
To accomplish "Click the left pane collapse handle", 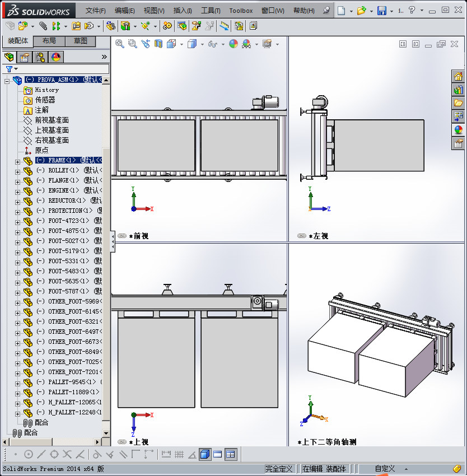I will pyautogui.click(x=113, y=241).
